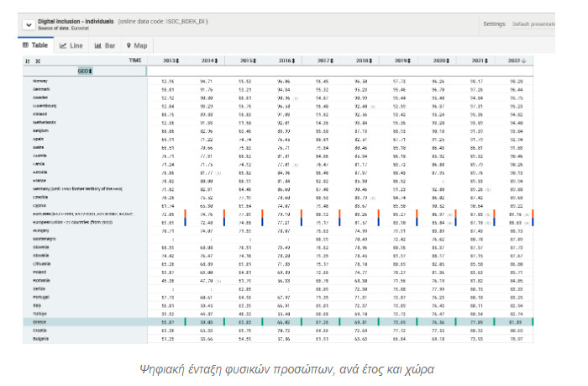Sort table by 2013 column

171,61
